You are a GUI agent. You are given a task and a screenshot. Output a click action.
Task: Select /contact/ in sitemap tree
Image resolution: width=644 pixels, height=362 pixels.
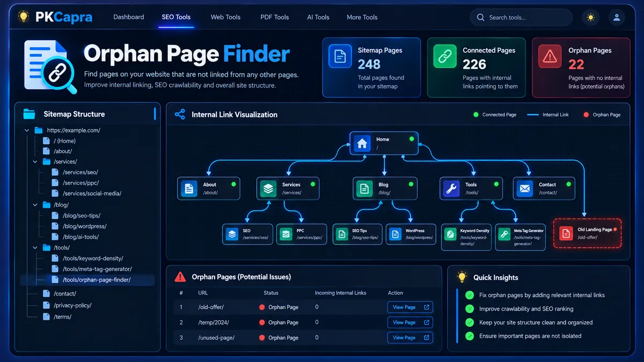(64, 294)
